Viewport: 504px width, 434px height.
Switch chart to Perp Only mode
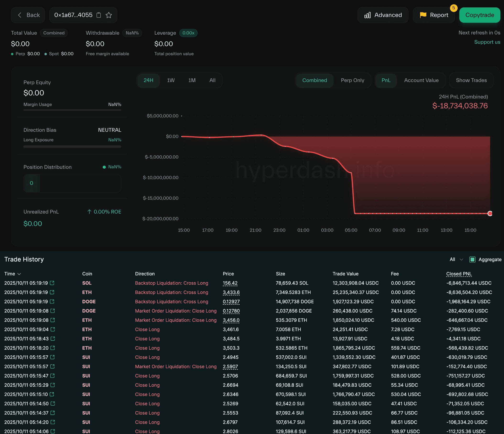click(352, 80)
